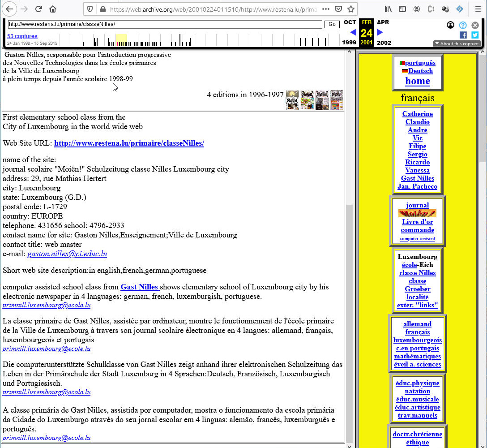Open the mathématiques subject link
The image size is (487, 448).
[418, 356]
